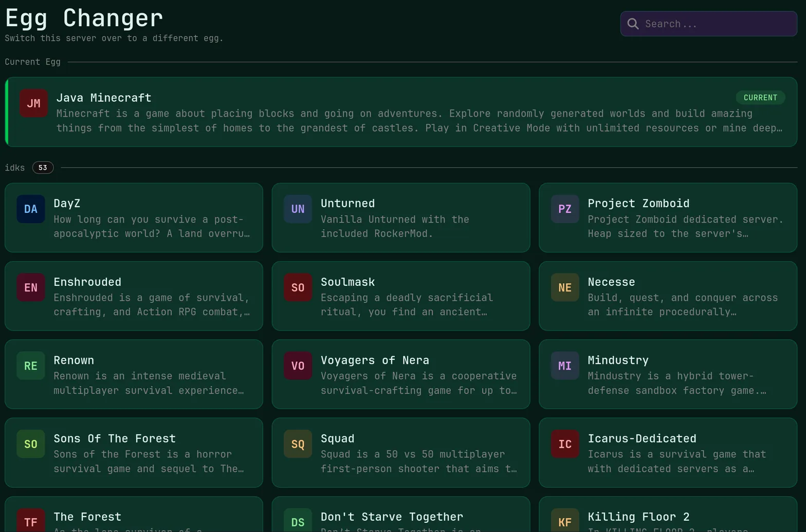Select the "DayZ" egg title
Image resolution: width=806 pixels, height=532 pixels.
pos(67,204)
